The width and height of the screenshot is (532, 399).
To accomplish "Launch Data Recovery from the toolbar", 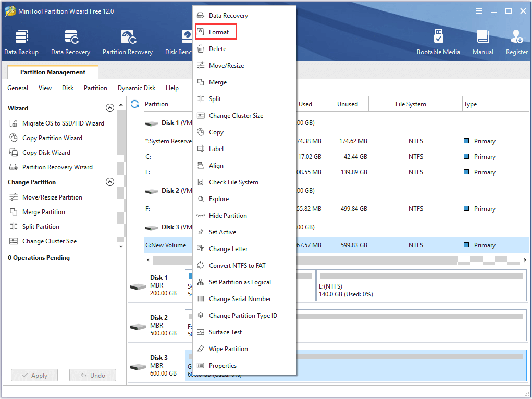I will [x=70, y=42].
